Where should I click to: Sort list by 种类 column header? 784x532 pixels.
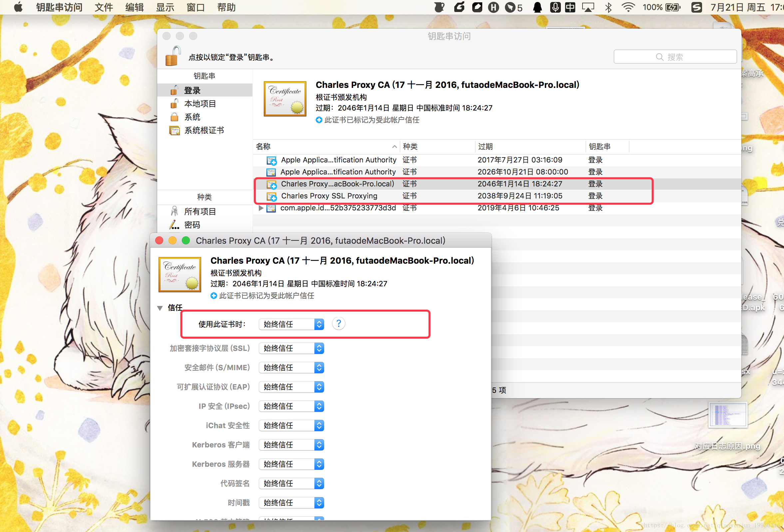438,146
